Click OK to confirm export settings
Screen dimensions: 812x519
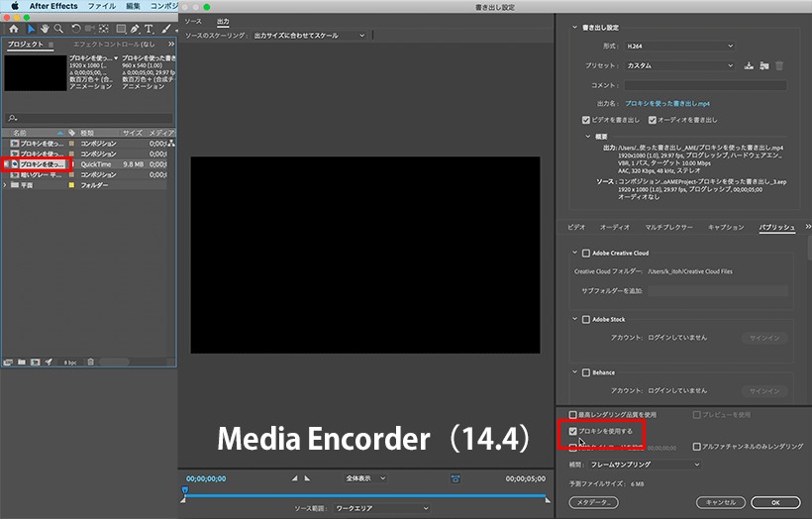click(x=775, y=502)
